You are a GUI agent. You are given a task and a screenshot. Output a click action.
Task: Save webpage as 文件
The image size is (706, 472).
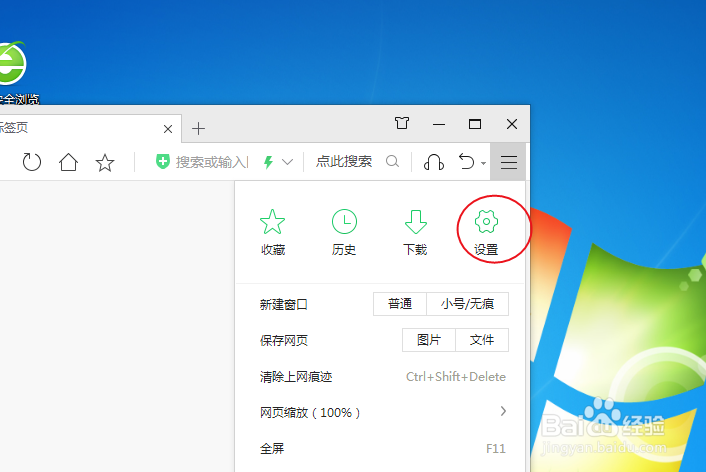click(x=482, y=340)
